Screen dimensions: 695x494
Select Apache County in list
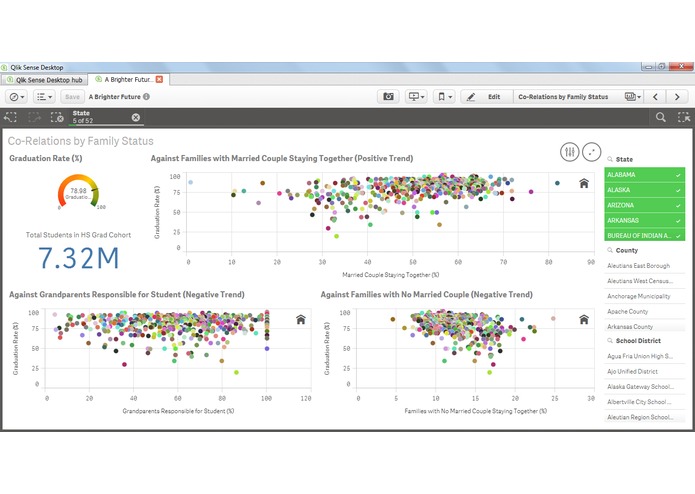coord(644,311)
